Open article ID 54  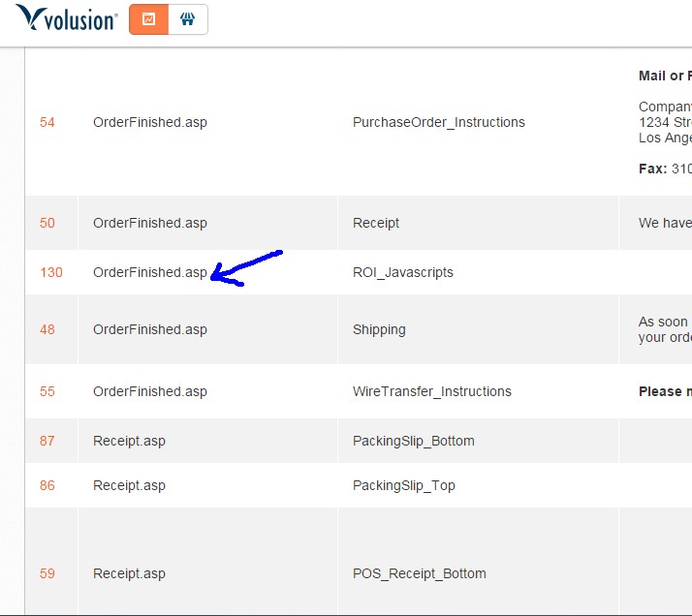pyautogui.click(x=47, y=122)
